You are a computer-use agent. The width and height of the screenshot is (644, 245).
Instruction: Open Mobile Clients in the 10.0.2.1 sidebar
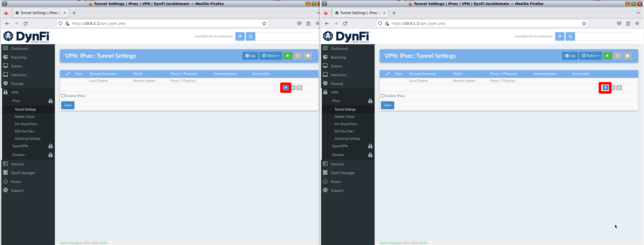pyautogui.click(x=25, y=117)
